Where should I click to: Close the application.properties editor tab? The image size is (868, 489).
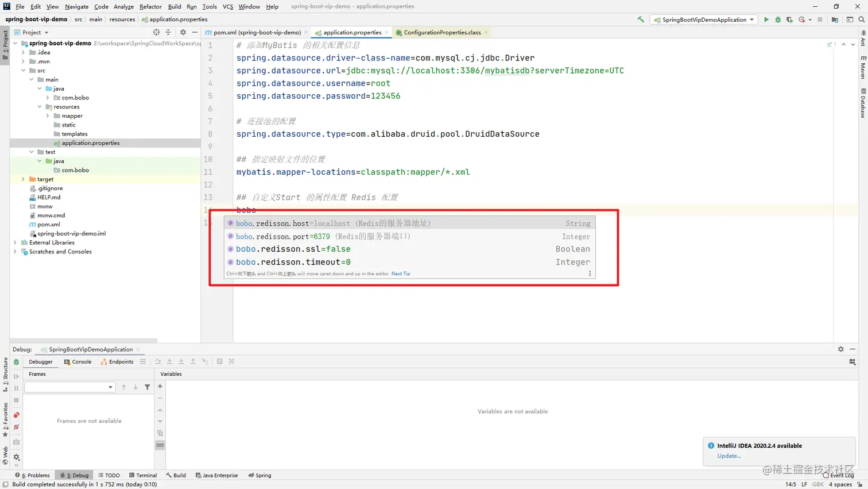pos(387,32)
